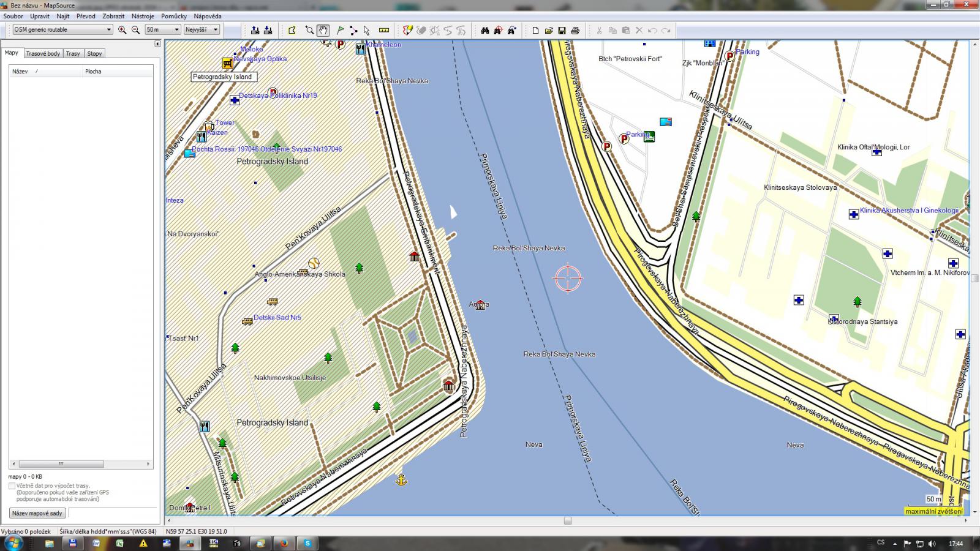Open the Nástroje menu
Image resolution: width=980 pixels, height=551 pixels.
[143, 16]
